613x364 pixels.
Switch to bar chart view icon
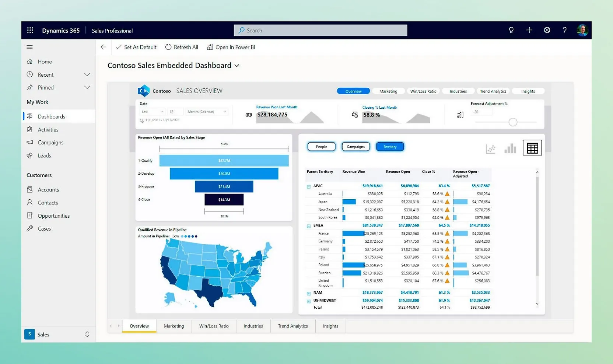(510, 148)
